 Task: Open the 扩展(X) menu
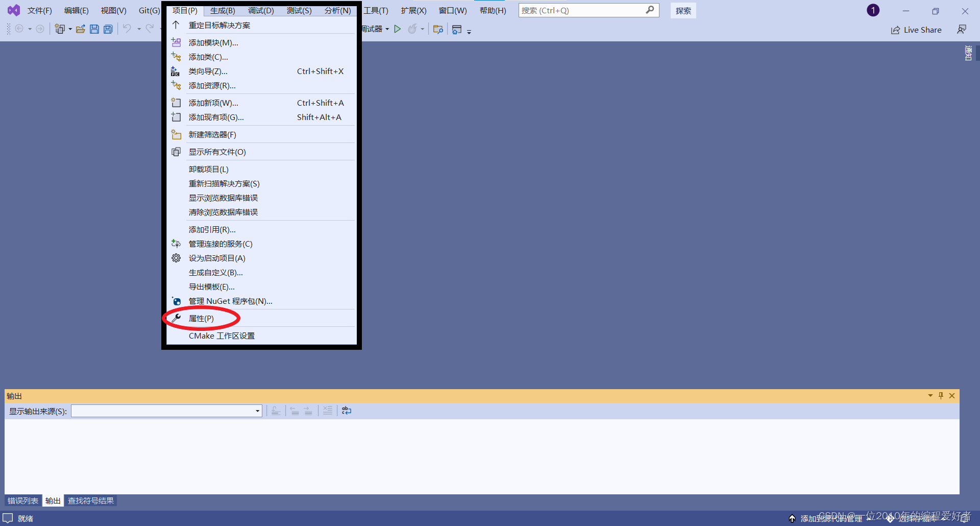[x=413, y=10]
